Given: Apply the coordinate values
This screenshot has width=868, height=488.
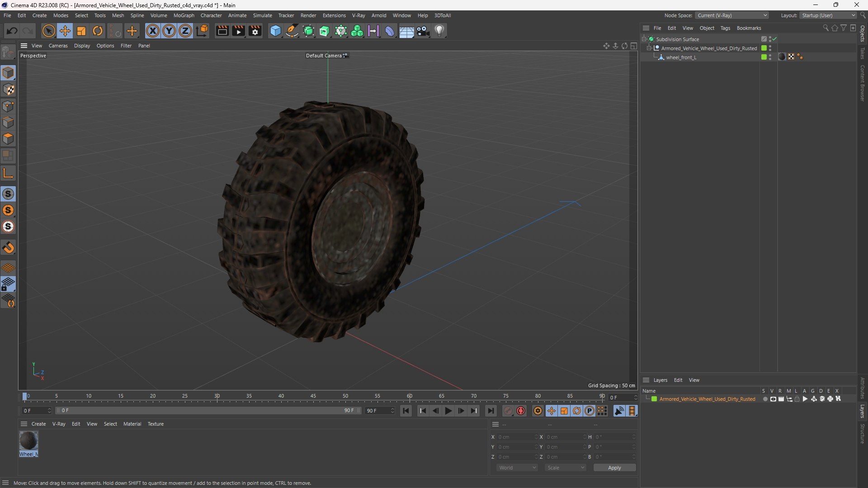Looking at the screenshot, I should coord(614,468).
